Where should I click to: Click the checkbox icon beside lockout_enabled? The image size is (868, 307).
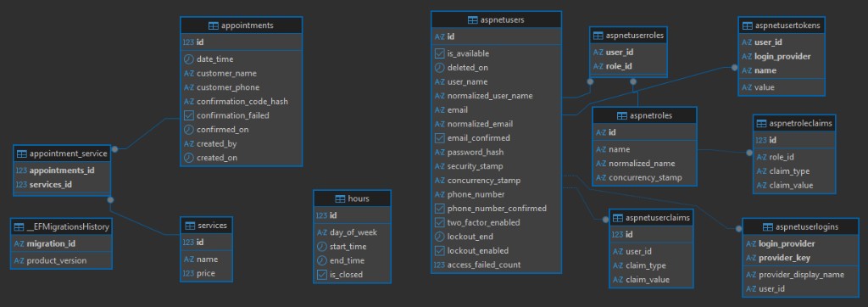click(x=440, y=251)
